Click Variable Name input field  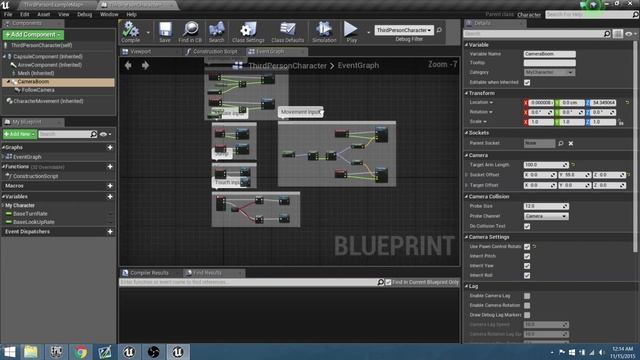click(549, 54)
